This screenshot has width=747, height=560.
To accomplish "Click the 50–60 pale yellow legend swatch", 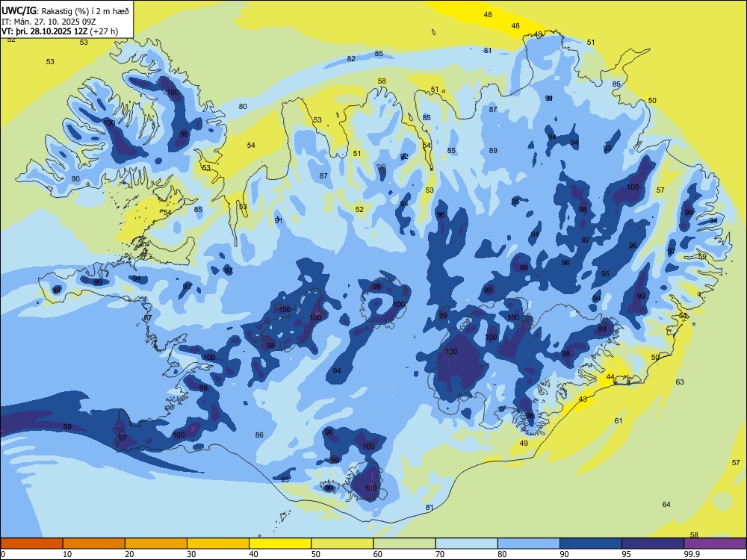I will point(342,544).
